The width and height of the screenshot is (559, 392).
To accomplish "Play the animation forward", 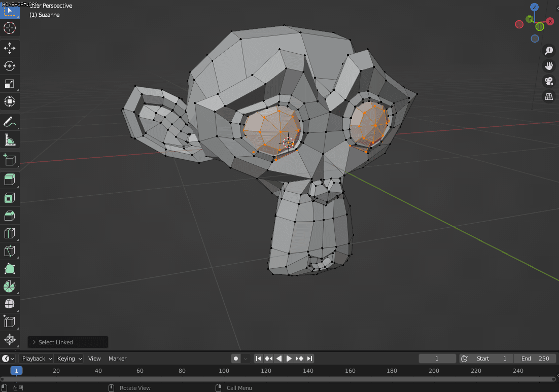I will coord(289,359).
